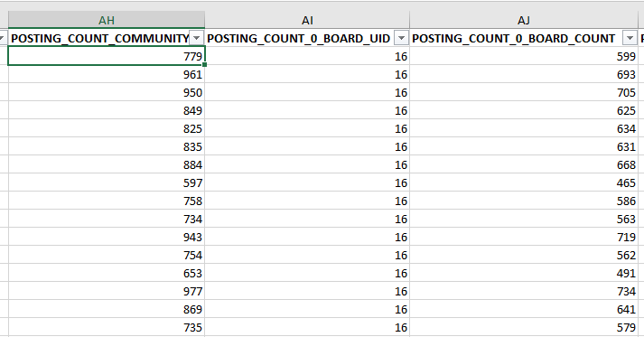Select board UID 16 beside 943
The width and height of the screenshot is (644, 337).
(307, 237)
